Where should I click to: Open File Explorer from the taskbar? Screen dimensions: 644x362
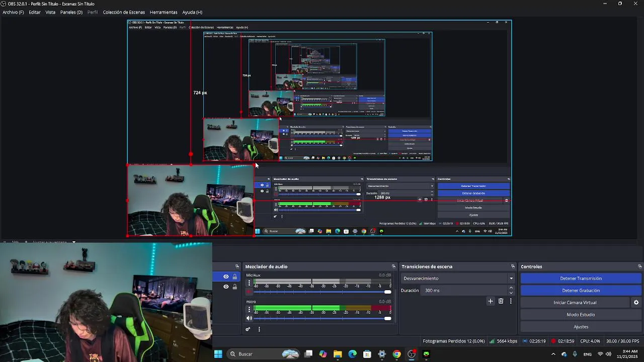point(338,354)
